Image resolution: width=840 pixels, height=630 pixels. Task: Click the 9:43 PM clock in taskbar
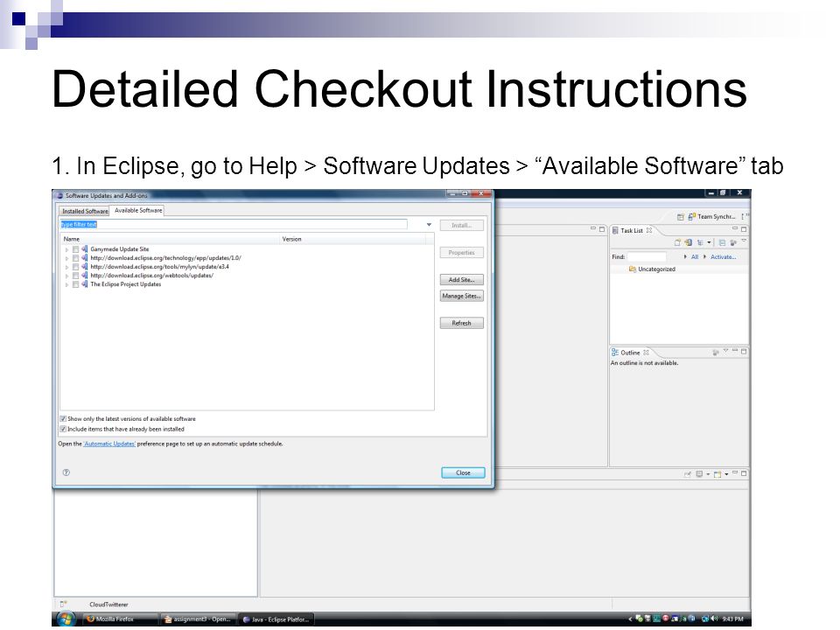(733, 619)
